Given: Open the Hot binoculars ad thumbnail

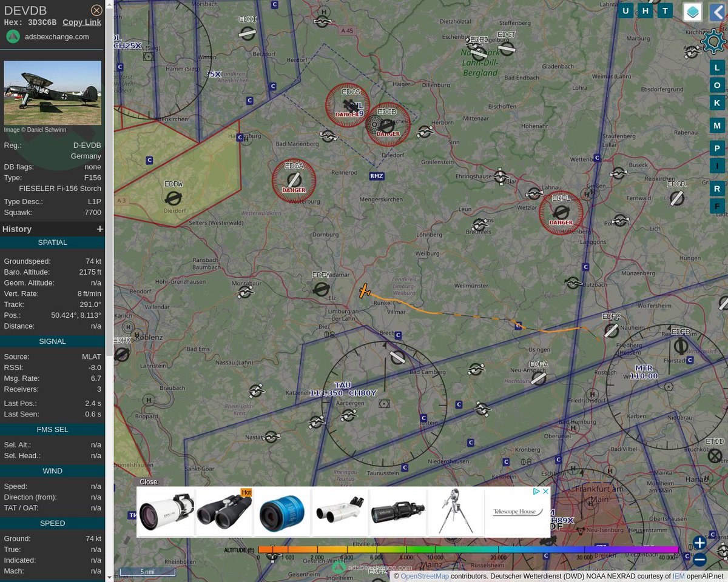Looking at the screenshot, I should tap(224, 512).
